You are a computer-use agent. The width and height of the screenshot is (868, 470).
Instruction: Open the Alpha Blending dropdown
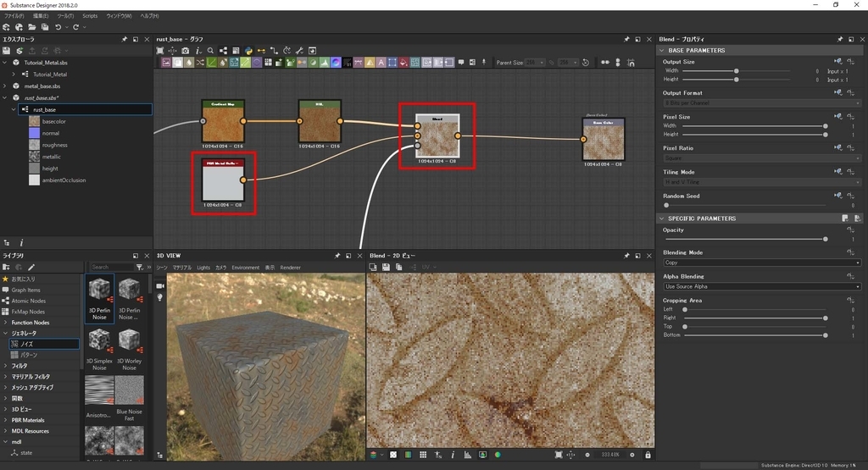click(x=761, y=286)
